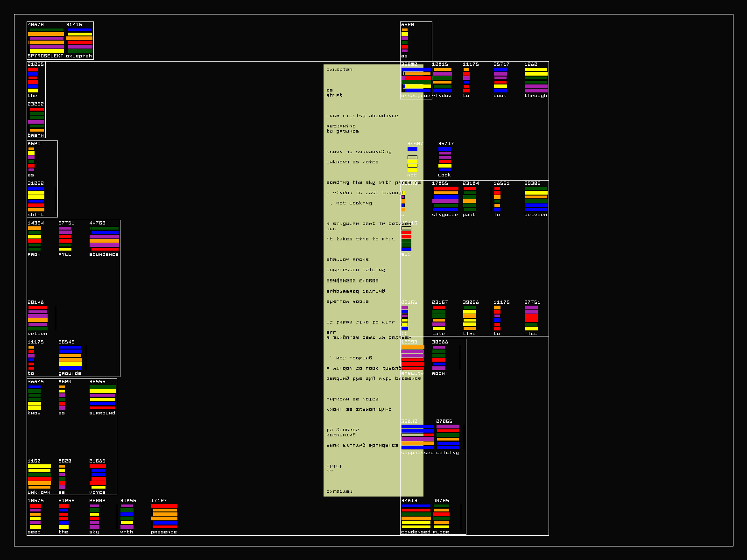Click the 'shift' bar stack
The image size is (747, 560).
(36, 199)
